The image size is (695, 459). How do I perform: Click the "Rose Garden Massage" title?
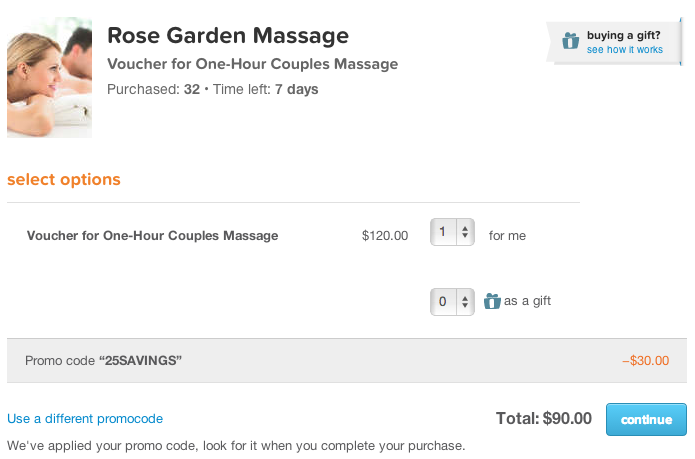click(228, 36)
